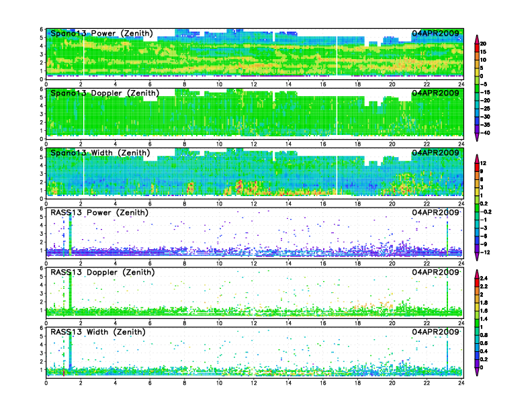
Task: Click the '1.4' label on the bottom colorbar
Action: tap(484, 319)
